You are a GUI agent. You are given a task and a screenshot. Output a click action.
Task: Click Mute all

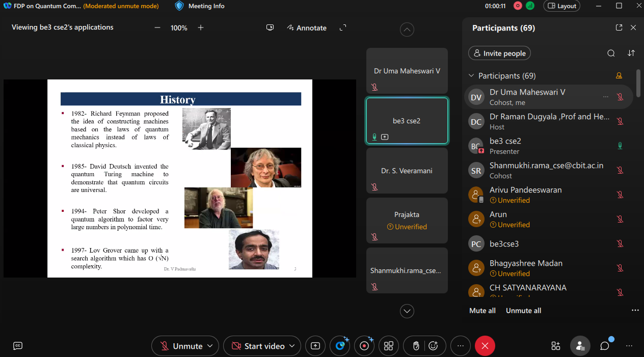click(482, 311)
